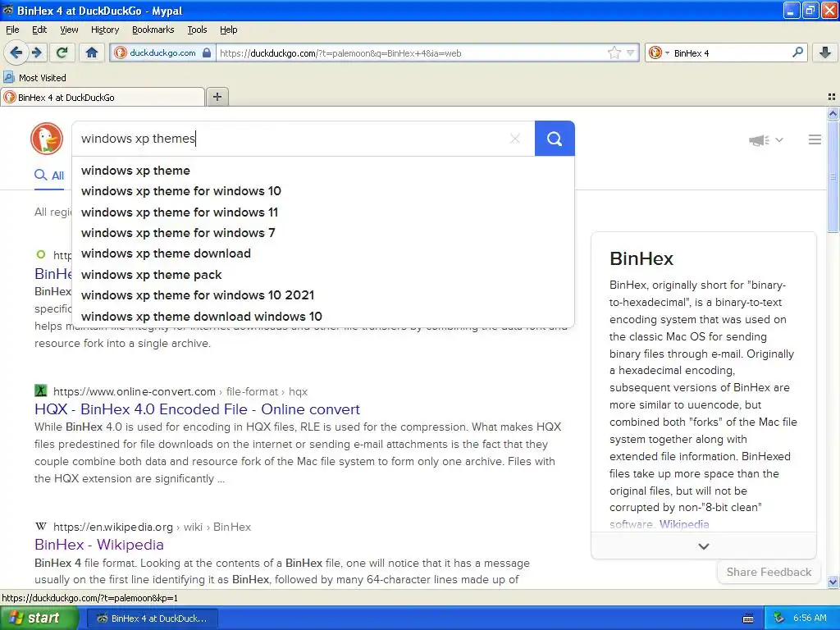Open the BinHex - Wikipedia result link
The height and width of the screenshot is (630, 840).
pyautogui.click(x=99, y=545)
